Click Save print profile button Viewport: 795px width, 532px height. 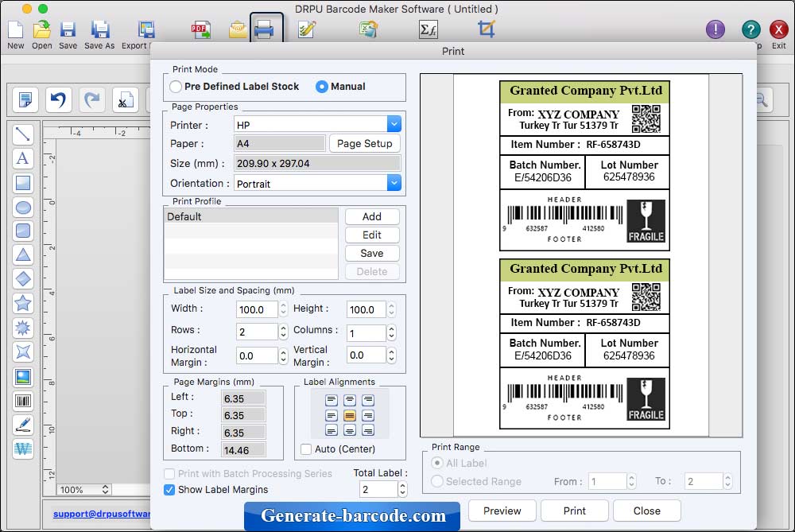pos(371,253)
